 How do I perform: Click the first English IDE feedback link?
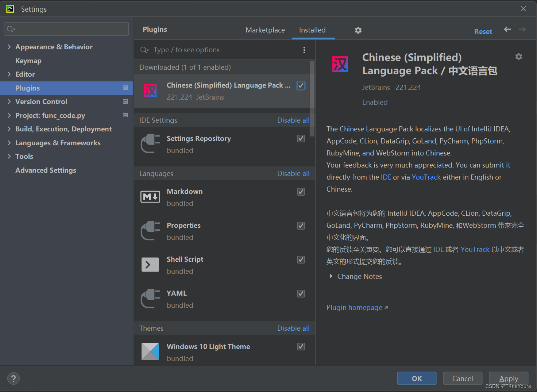[386, 177]
